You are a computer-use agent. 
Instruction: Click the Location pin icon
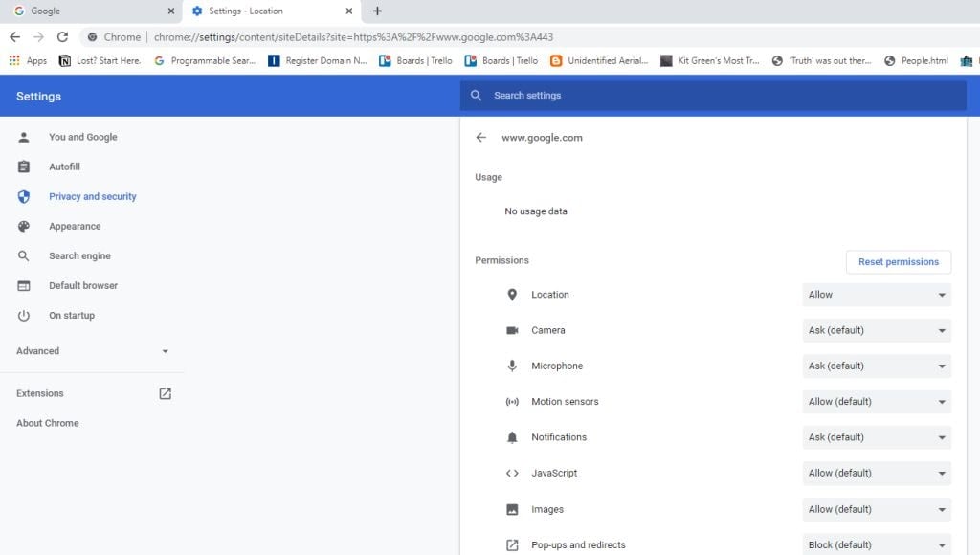[512, 295]
